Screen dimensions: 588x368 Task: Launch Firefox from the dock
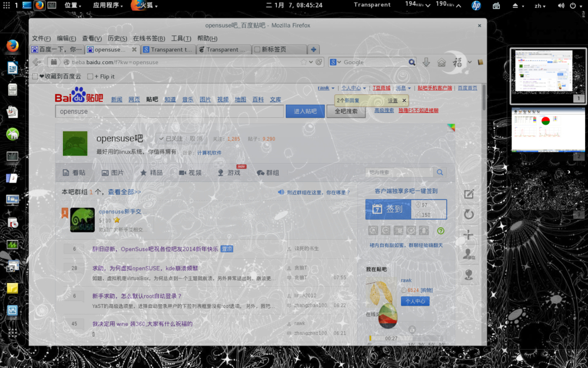point(12,46)
